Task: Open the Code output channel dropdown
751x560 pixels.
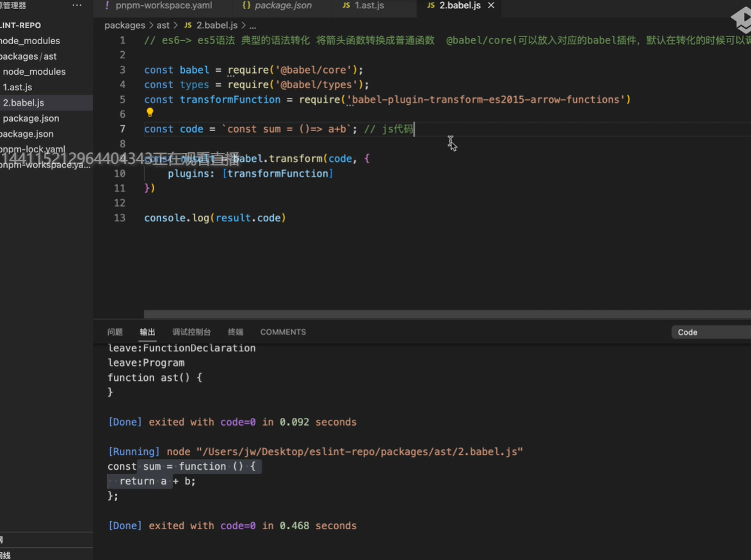Action: [x=711, y=332]
